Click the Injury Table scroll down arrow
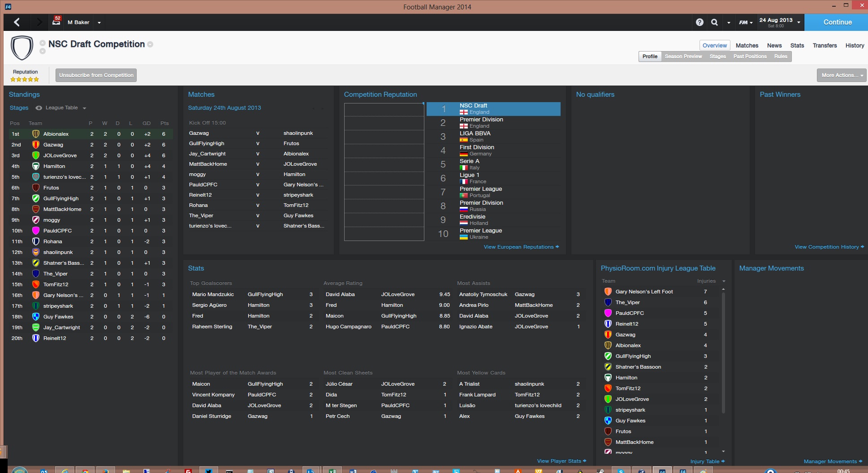This screenshot has width=868, height=473. point(723,451)
